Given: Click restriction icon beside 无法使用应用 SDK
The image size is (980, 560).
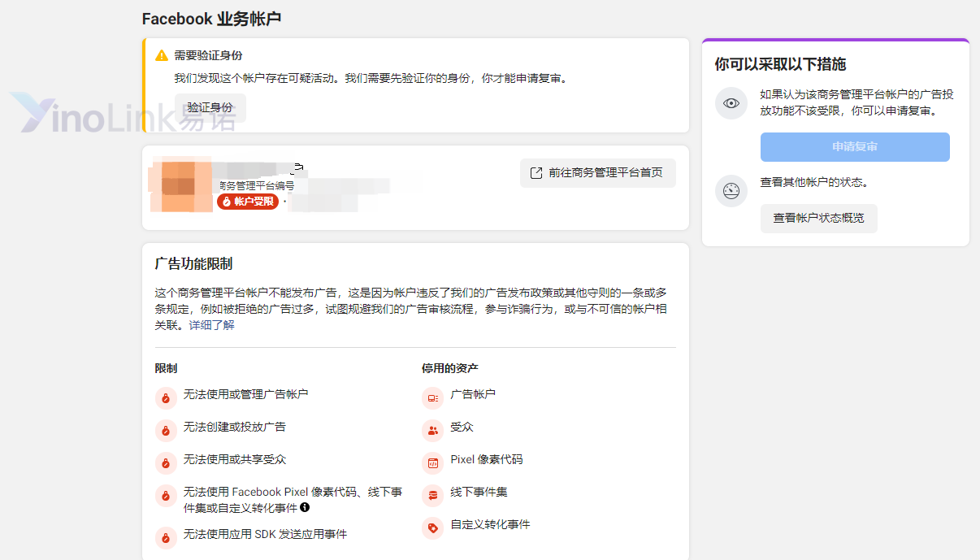Looking at the screenshot, I should coord(166,538).
